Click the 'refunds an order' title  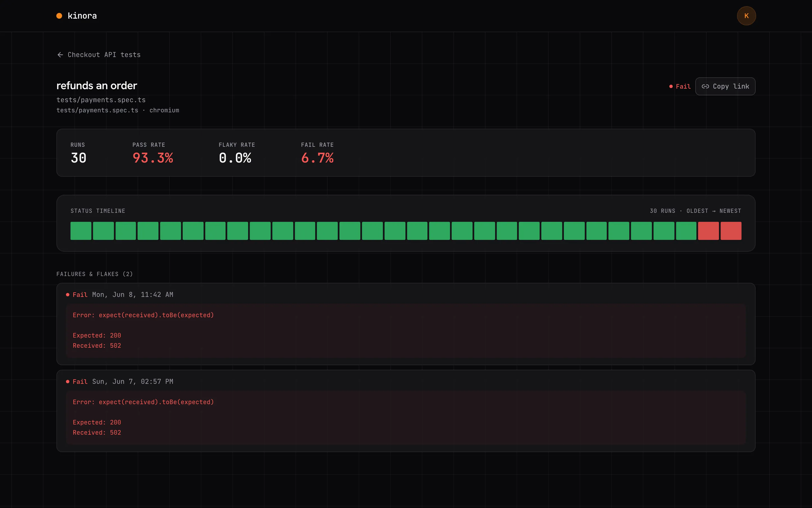coord(97,86)
